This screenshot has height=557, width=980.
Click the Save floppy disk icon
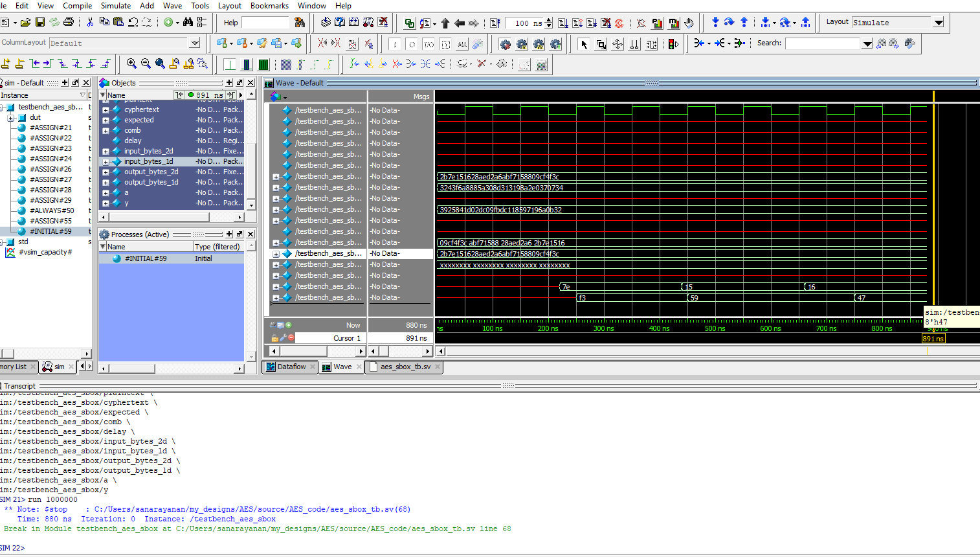point(40,23)
